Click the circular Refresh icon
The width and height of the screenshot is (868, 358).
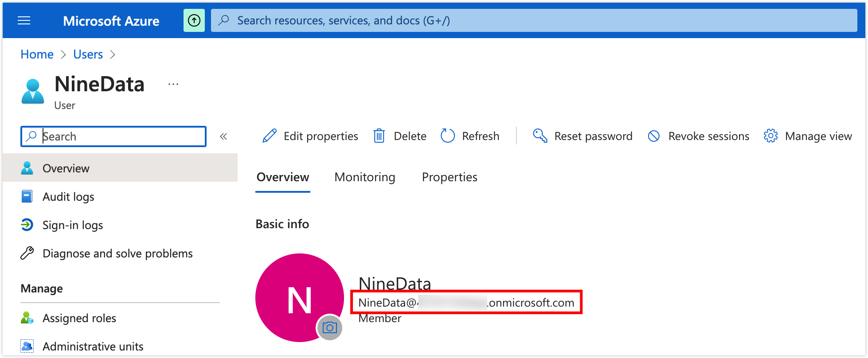point(448,136)
